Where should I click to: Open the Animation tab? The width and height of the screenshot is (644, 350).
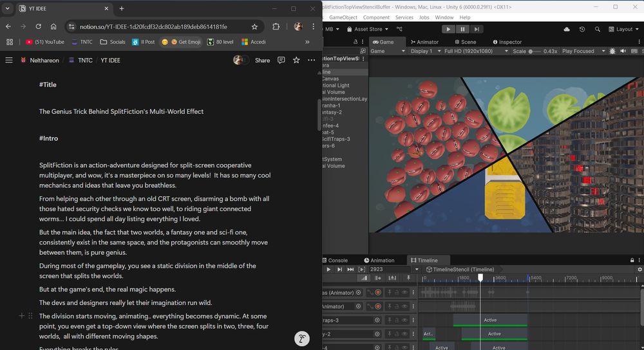pyautogui.click(x=379, y=260)
